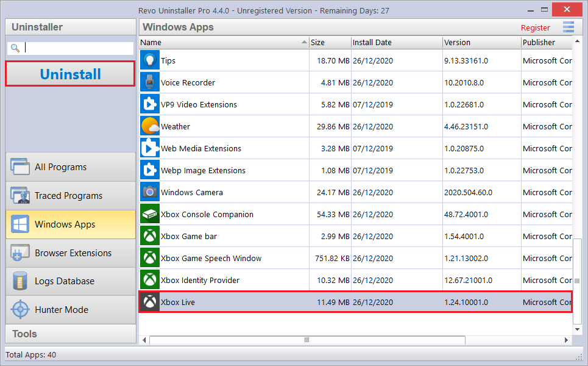The height and width of the screenshot is (366, 588).
Task: Click the Uninstaller panel header
Action: (x=71, y=27)
